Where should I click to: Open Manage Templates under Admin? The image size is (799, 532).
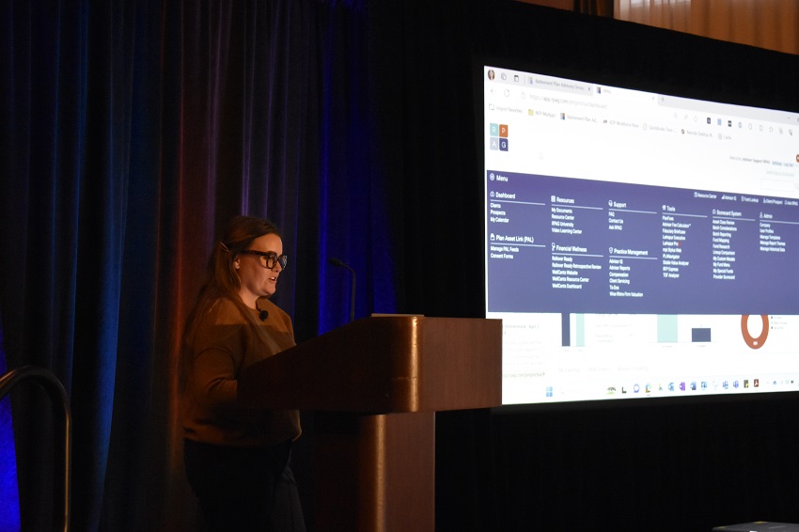pos(770,238)
